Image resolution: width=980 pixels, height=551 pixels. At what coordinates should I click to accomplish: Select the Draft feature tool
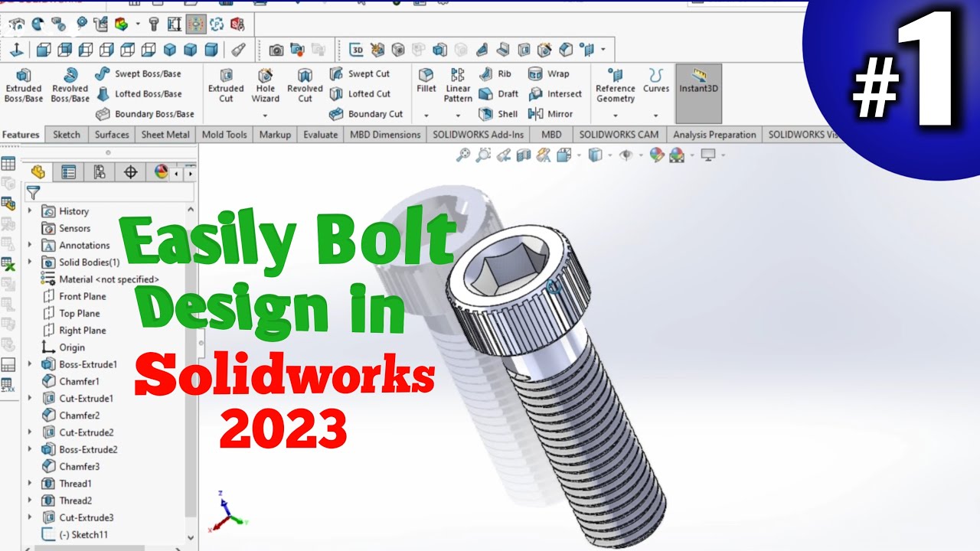point(498,94)
